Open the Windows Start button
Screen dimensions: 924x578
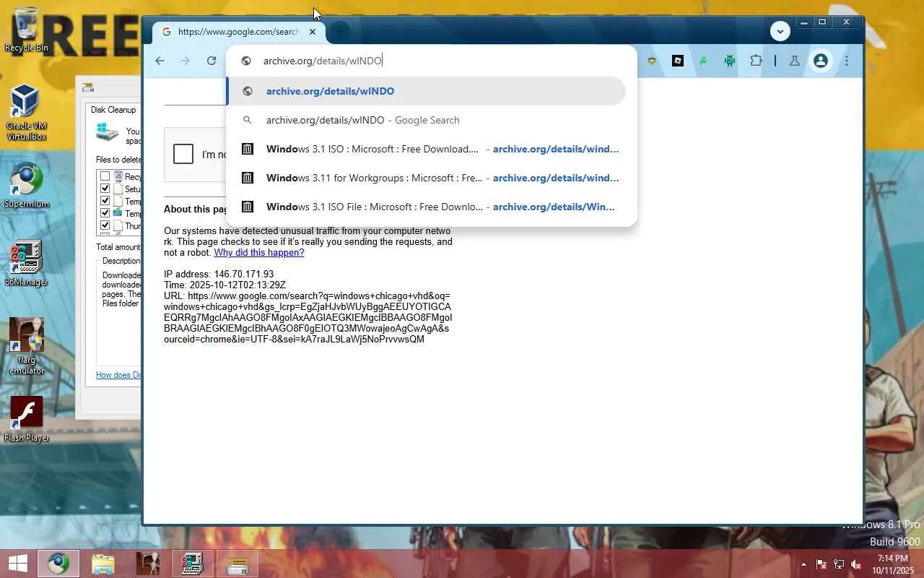(18, 564)
